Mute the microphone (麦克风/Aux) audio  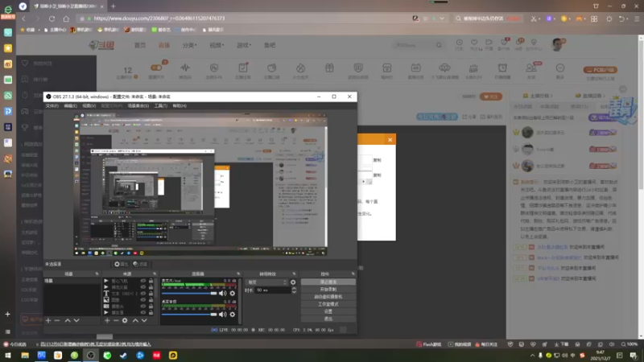[x=223, y=294]
